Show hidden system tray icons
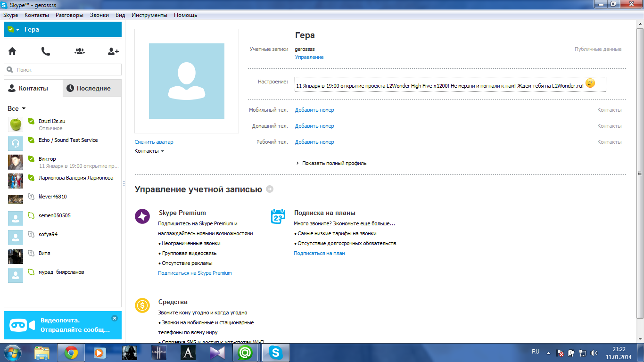The image size is (644, 362). 548,353
